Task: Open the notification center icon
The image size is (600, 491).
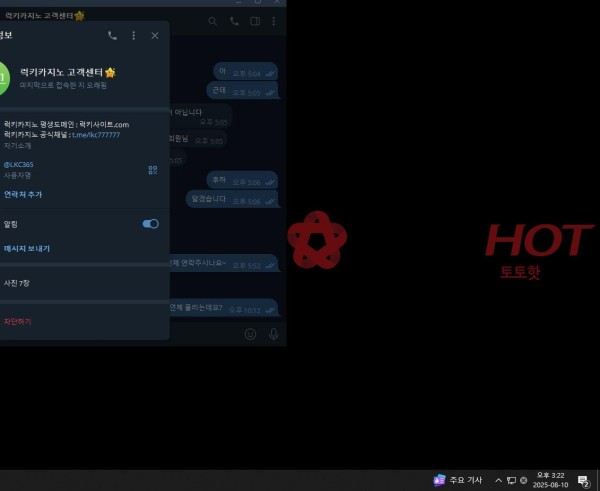Action: (584, 481)
